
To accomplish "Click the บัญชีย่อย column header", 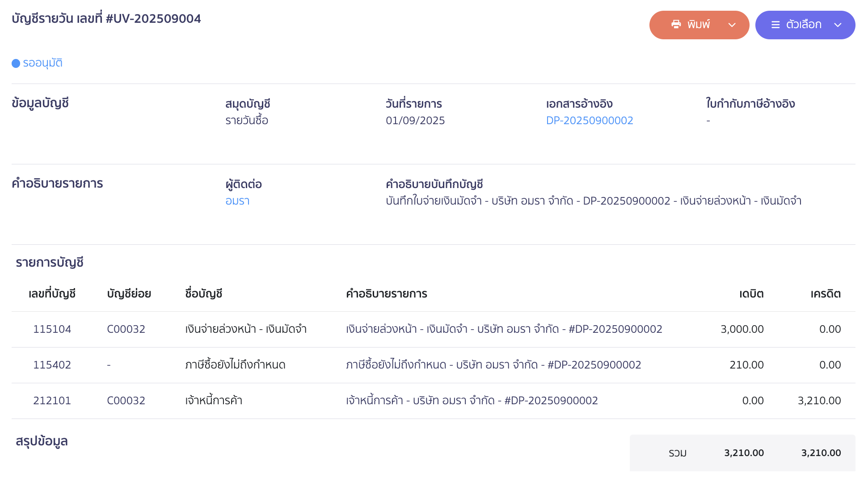I will pos(129,294).
